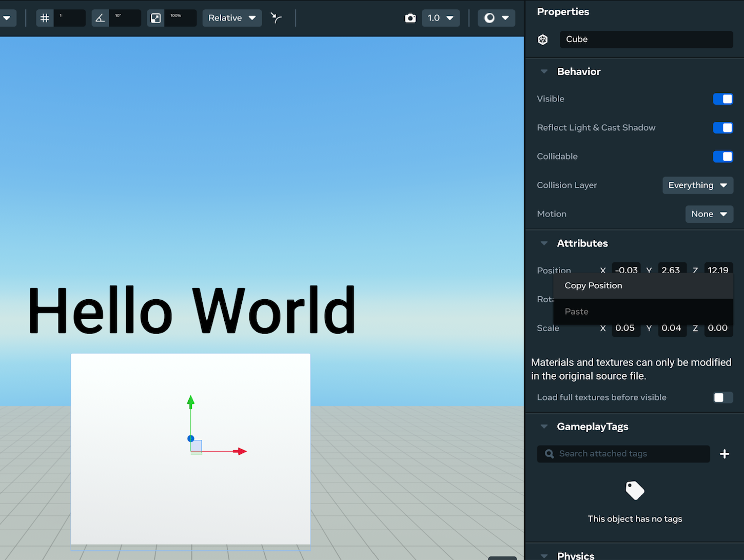Screen dimensions: 744x560
Task: Open the Relative coordinate space dropdown
Action: pyautogui.click(x=232, y=18)
